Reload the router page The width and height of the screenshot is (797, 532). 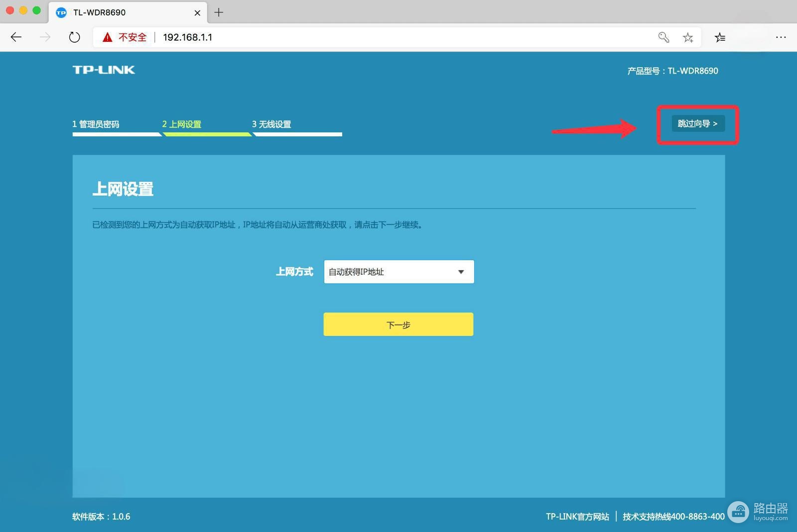click(74, 37)
